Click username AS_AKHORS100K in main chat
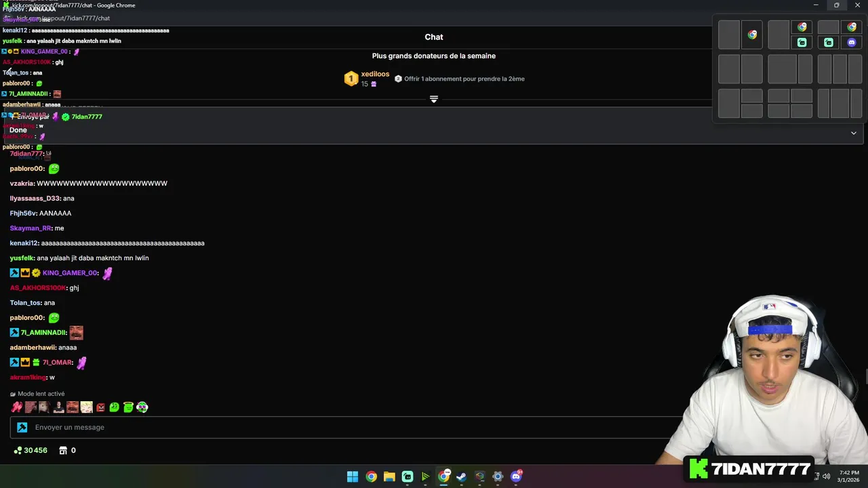Screen dimensions: 868x488 coord(38,288)
